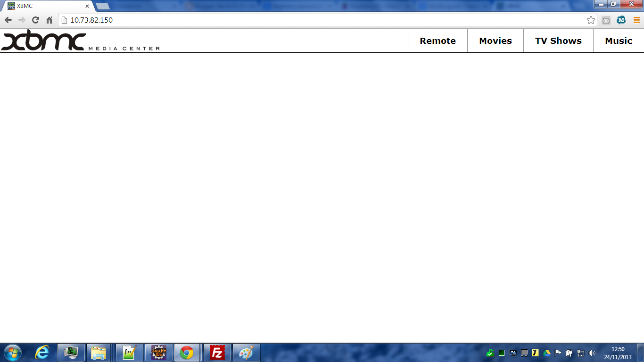Go back in browser history
The width and height of the screenshot is (644, 362).
[8, 20]
